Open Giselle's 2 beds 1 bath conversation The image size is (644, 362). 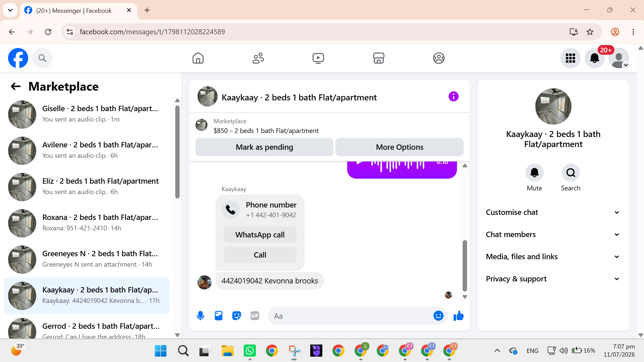pyautogui.click(x=87, y=114)
